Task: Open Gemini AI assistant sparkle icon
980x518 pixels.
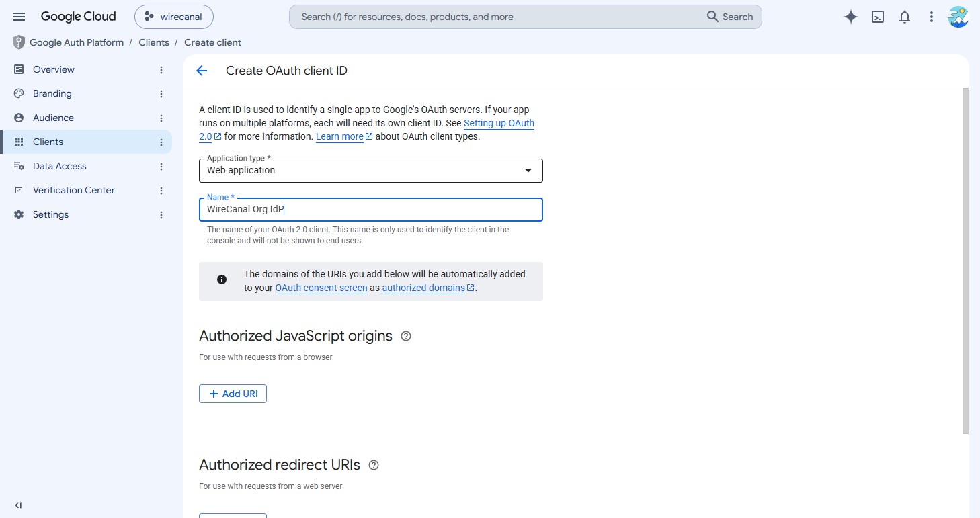Action: pyautogui.click(x=851, y=17)
